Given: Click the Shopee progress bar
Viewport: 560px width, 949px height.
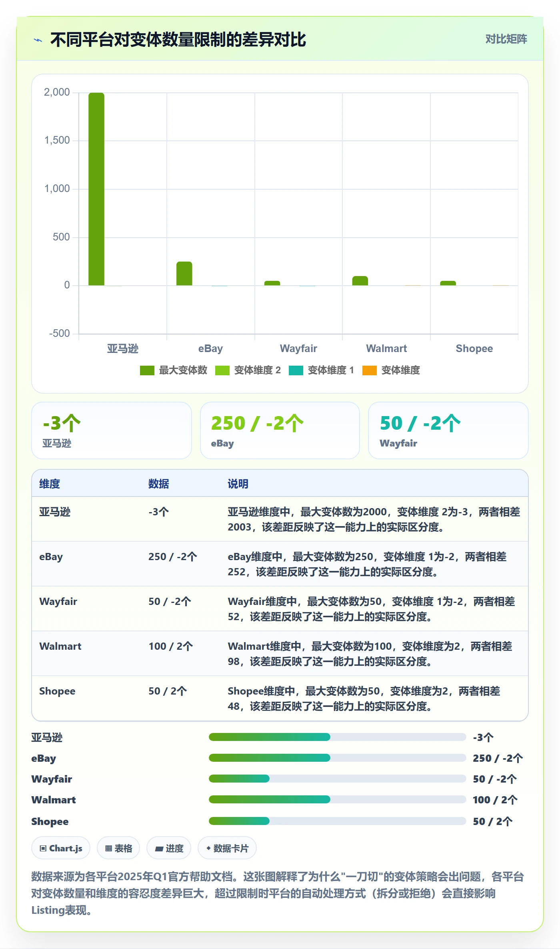Looking at the screenshot, I should click(x=337, y=821).
